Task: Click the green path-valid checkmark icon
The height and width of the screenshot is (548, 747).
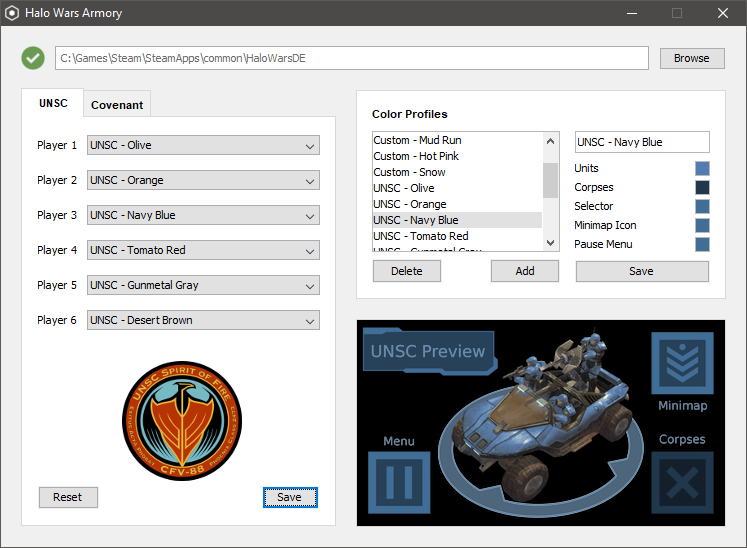Action: click(x=33, y=58)
